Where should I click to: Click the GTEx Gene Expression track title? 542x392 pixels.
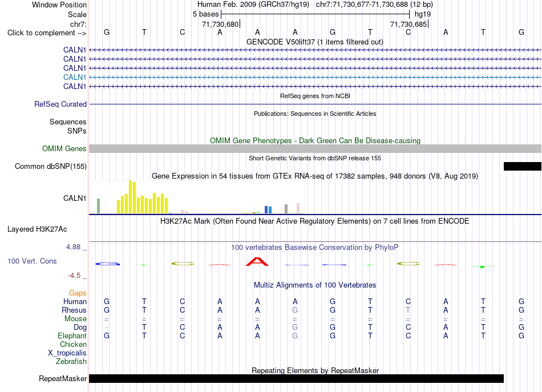click(x=314, y=176)
